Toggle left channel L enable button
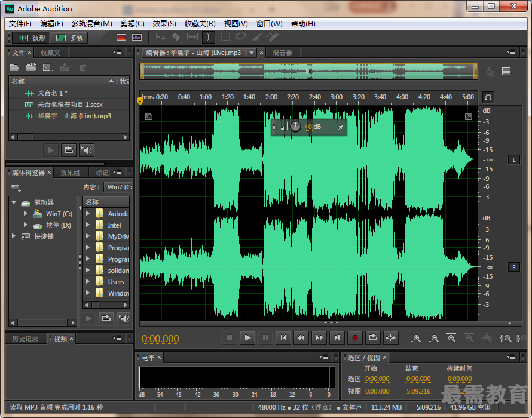The image size is (532, 418). 513,159
